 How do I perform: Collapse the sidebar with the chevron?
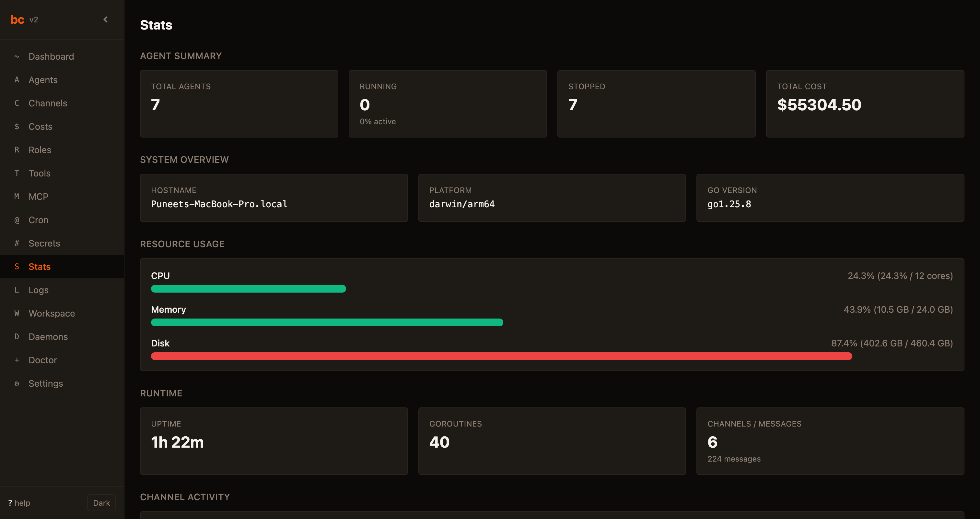(x=105, y=19)
